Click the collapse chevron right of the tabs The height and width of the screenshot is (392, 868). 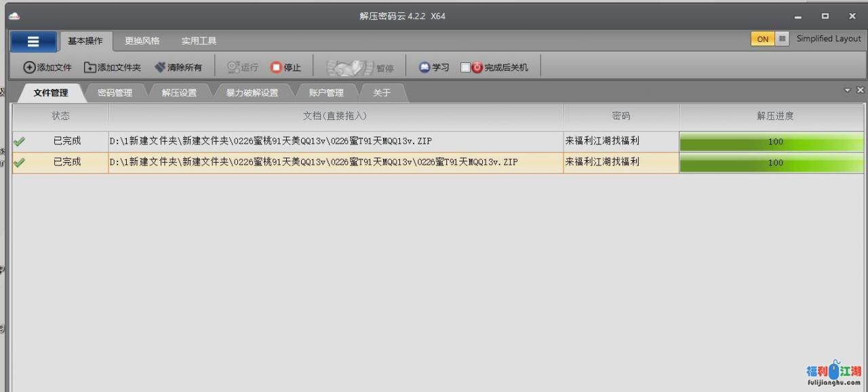point(848,89)
